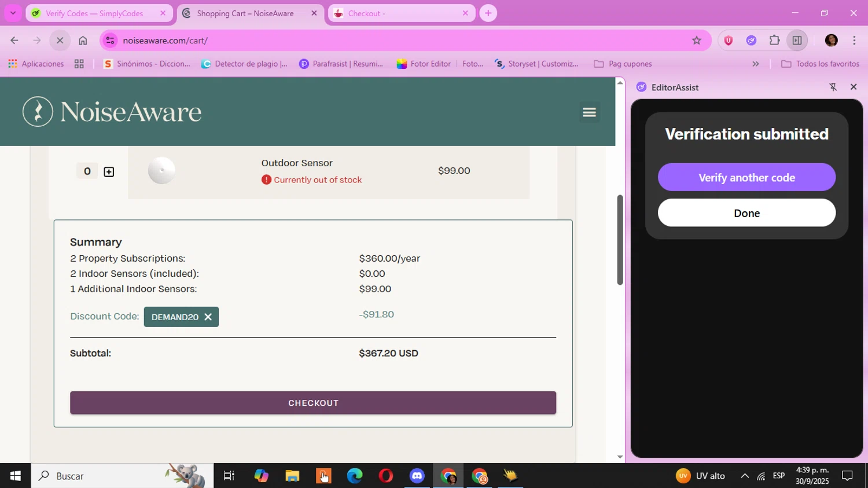This screenshot has width=868, height=488.
Task: Click the scrollbar down arrow
Action: (620, 457)
